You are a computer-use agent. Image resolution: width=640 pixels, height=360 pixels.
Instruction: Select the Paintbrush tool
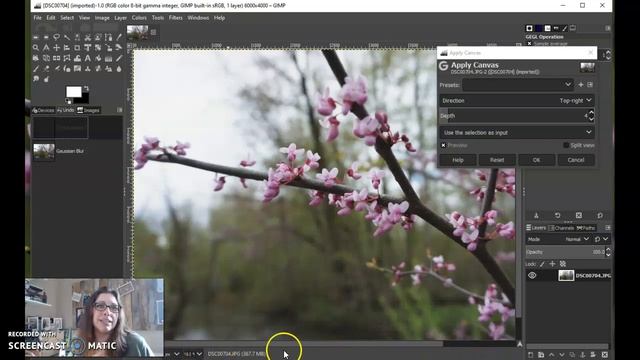pyautogui.click(x=36, y=69)
